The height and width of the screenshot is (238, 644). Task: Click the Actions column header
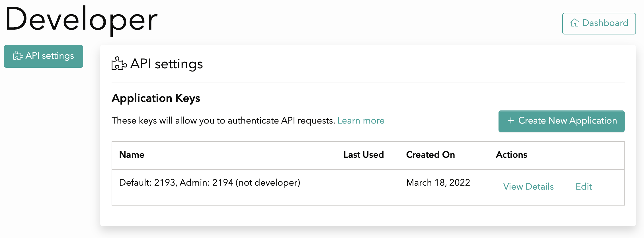point(511,155)
